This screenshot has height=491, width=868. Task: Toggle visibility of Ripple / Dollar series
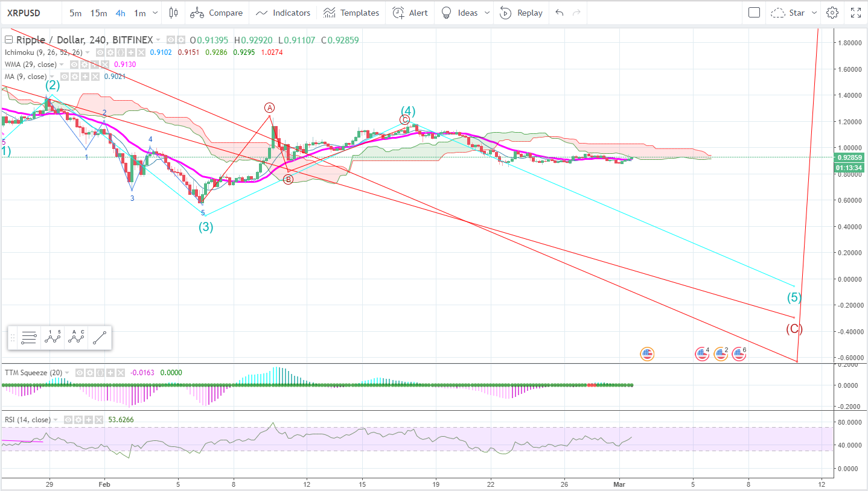point(170,40)
